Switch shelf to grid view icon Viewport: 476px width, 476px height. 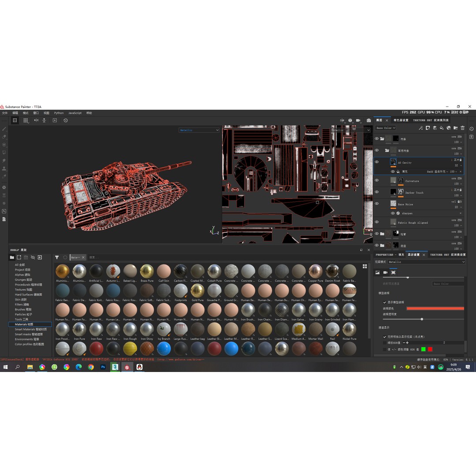[x=364, y=266]
